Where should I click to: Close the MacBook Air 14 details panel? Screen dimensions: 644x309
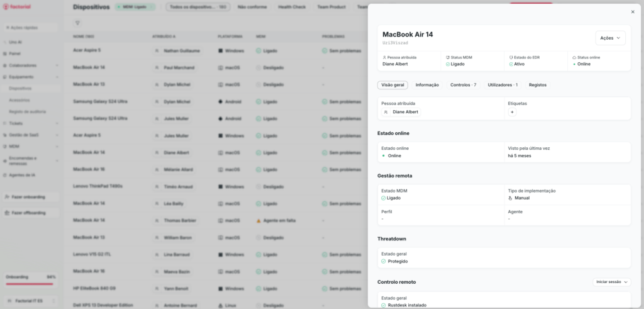[x=633, y=12]
